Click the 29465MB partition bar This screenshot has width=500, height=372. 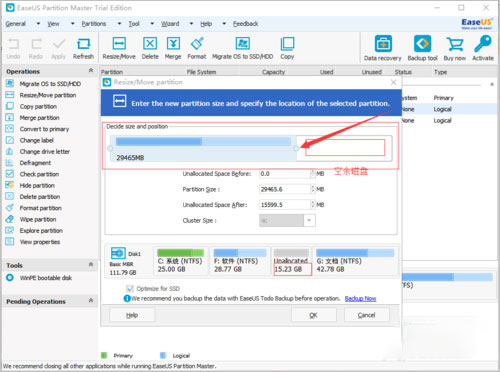click(203, 148)
